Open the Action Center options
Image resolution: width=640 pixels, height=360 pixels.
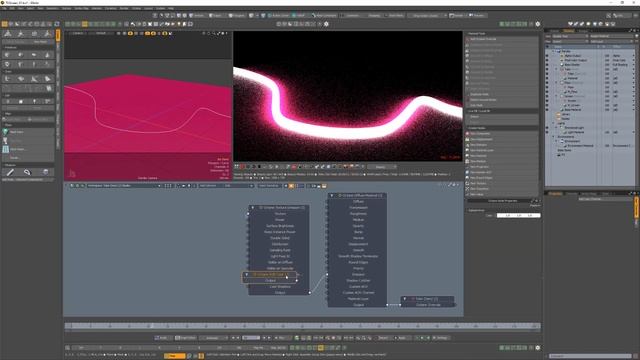tap(278, 16)
